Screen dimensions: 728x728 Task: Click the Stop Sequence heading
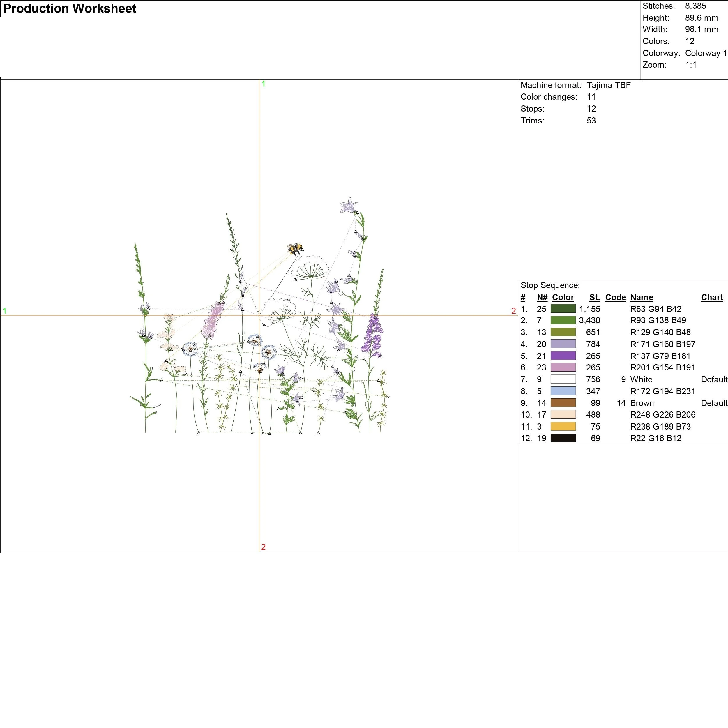click(550, 285)
